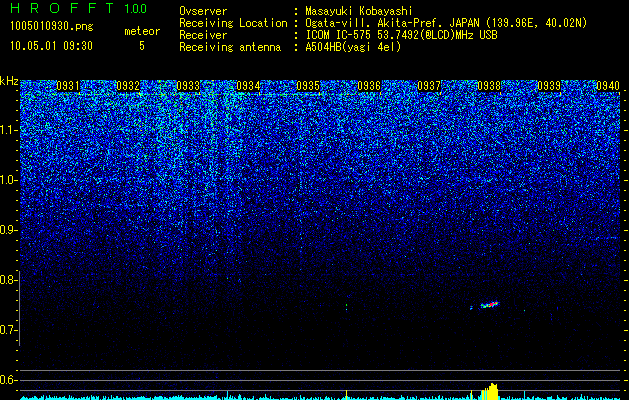Image resolution: width=629 pixels, height=400 pixels.
Task: Click the ICOM IC-575 53.7492 receiver text
Action: click(401, 35)
